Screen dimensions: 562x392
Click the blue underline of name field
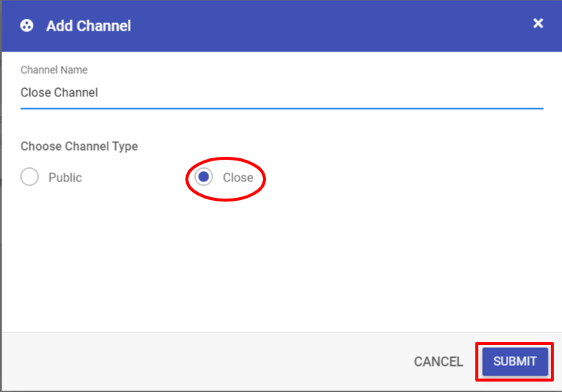[282, 108]
